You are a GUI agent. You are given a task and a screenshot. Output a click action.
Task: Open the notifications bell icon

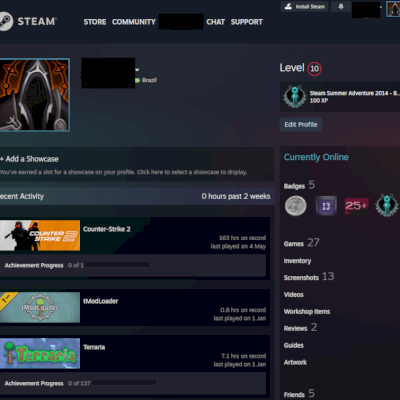tap(341, 6)
